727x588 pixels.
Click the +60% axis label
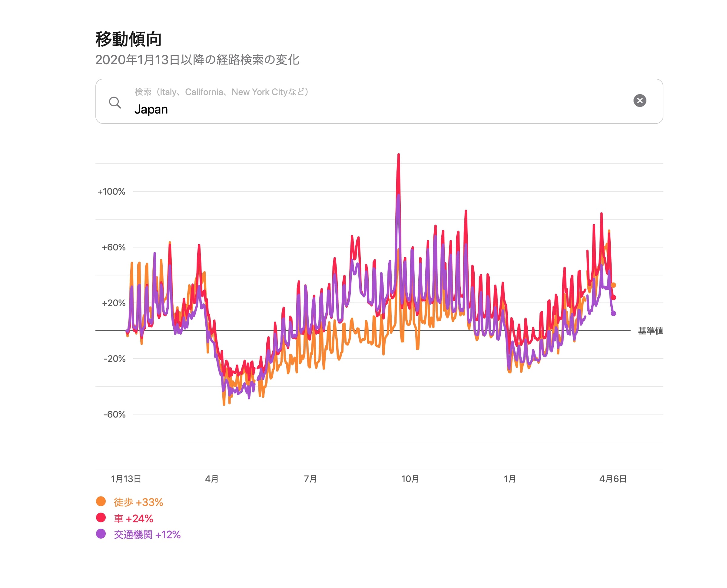(x=114, y=247)
